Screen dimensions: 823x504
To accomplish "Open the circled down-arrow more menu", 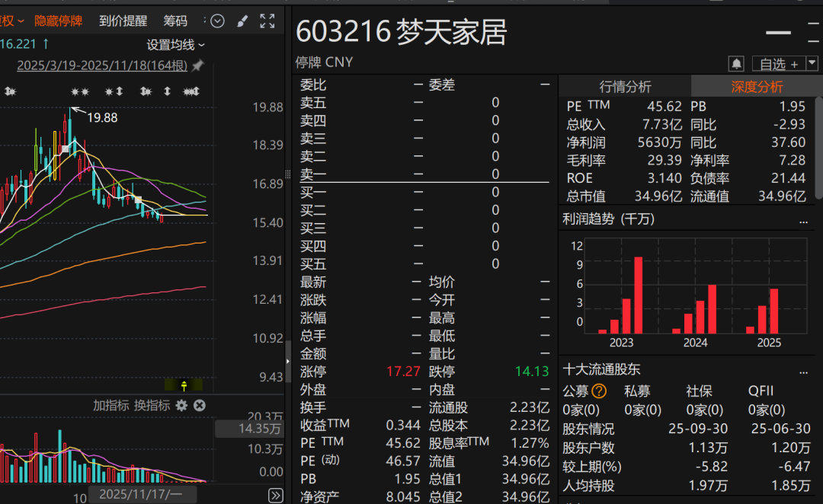I will [217, 21].
